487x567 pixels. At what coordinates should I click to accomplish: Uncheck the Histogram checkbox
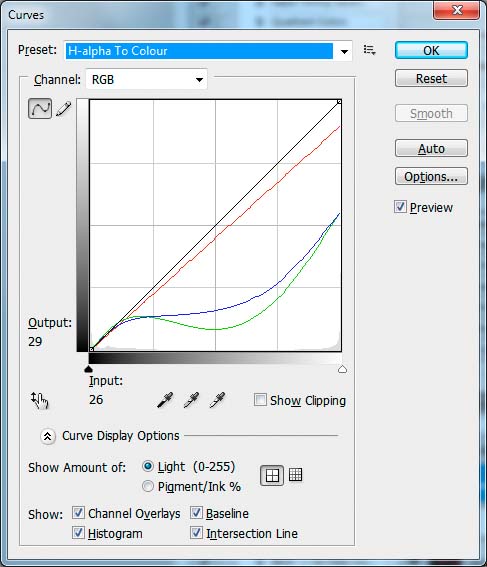pyautogui.click(x=78, y=533)
